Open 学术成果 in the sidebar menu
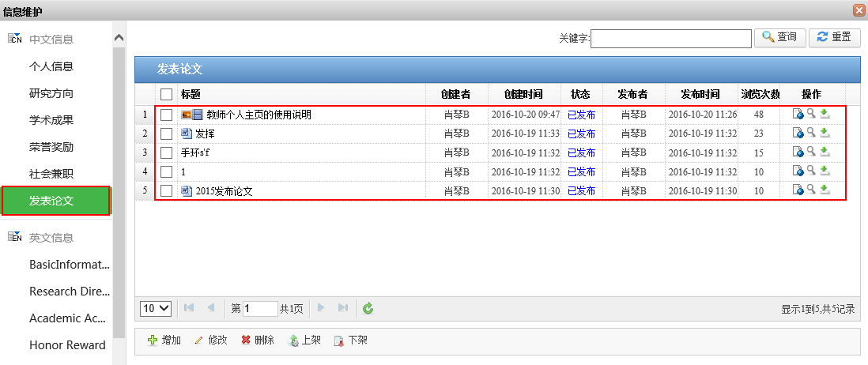 (x=51, y=120)
